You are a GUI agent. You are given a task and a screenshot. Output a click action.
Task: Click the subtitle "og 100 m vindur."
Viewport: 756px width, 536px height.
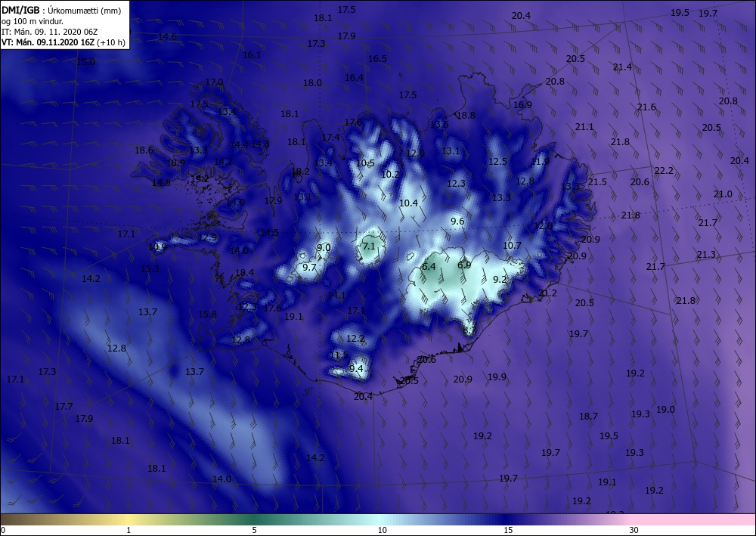(x=33, y=21)
